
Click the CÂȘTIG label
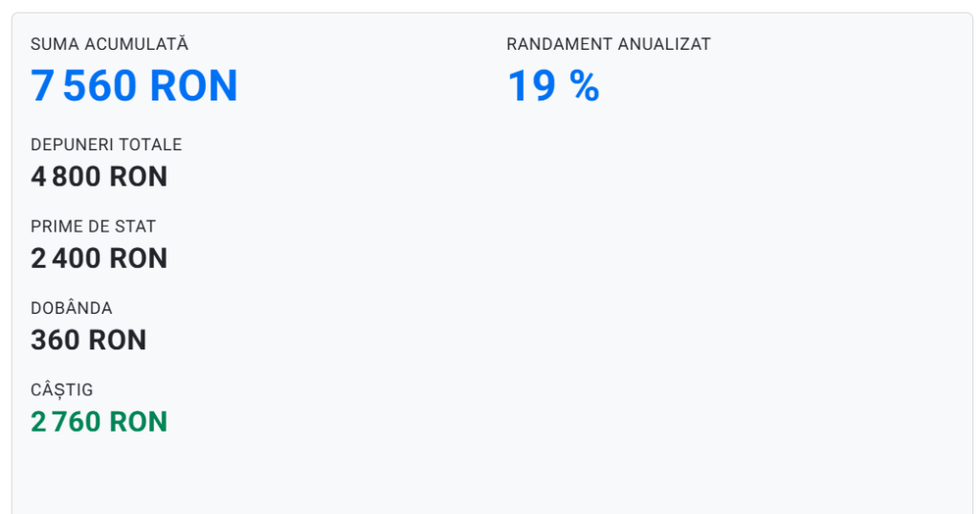[62, 390]
